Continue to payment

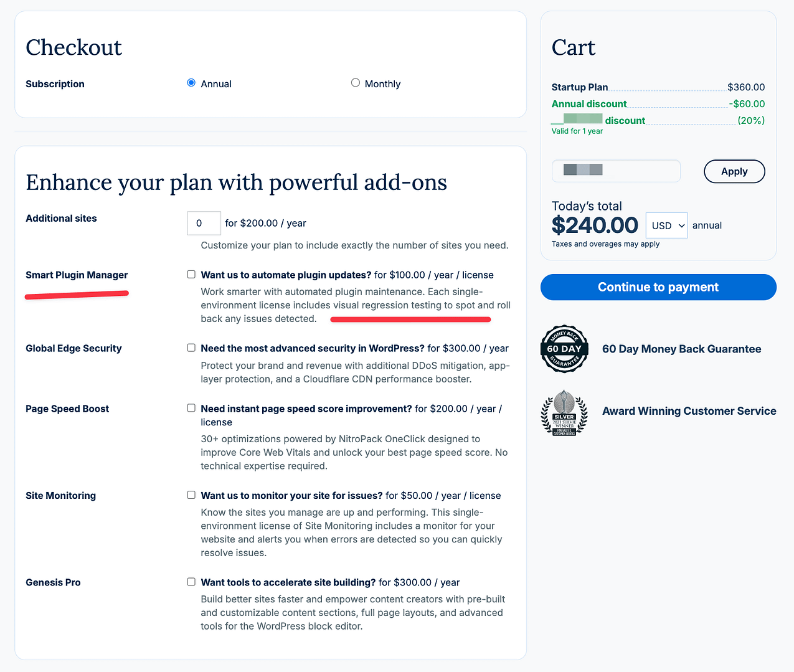pos(658,287)
